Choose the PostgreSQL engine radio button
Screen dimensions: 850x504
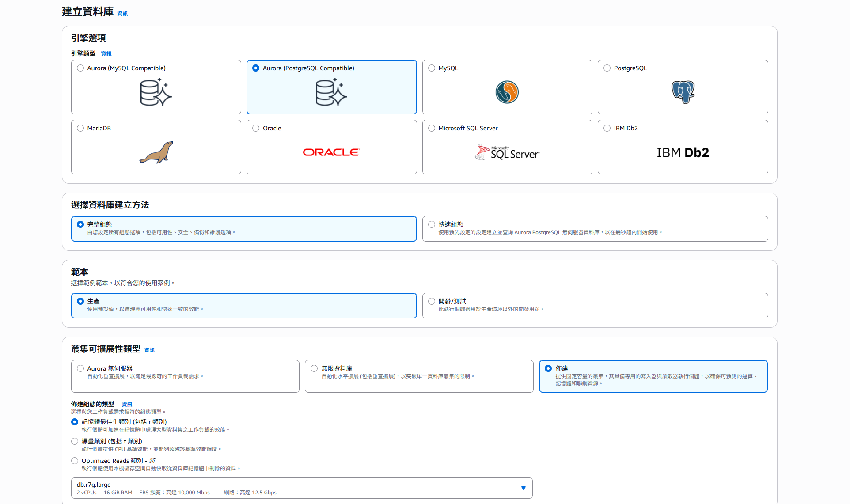click(607, 68)
